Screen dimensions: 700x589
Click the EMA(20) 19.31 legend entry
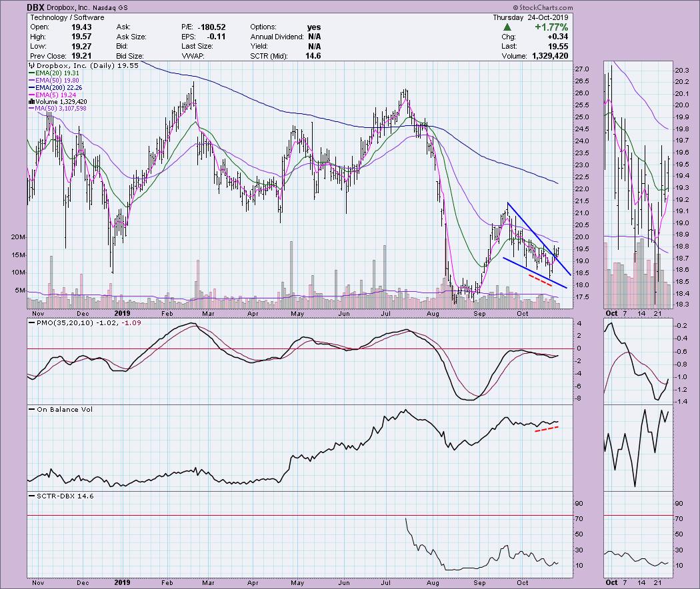(x=54, y=73)
